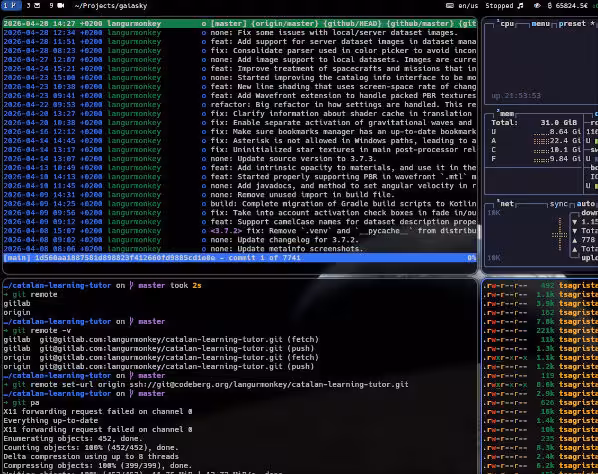Click the 'git remote -v' command line
598x474 pixels.
[37, 330]
